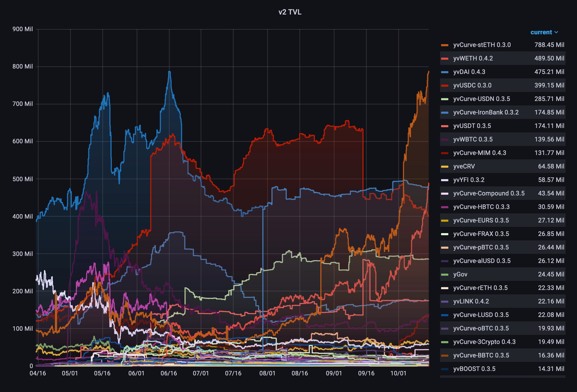Sort legend by current column header
This screenshot has height=392, width=577.
[x=541, y=32]
